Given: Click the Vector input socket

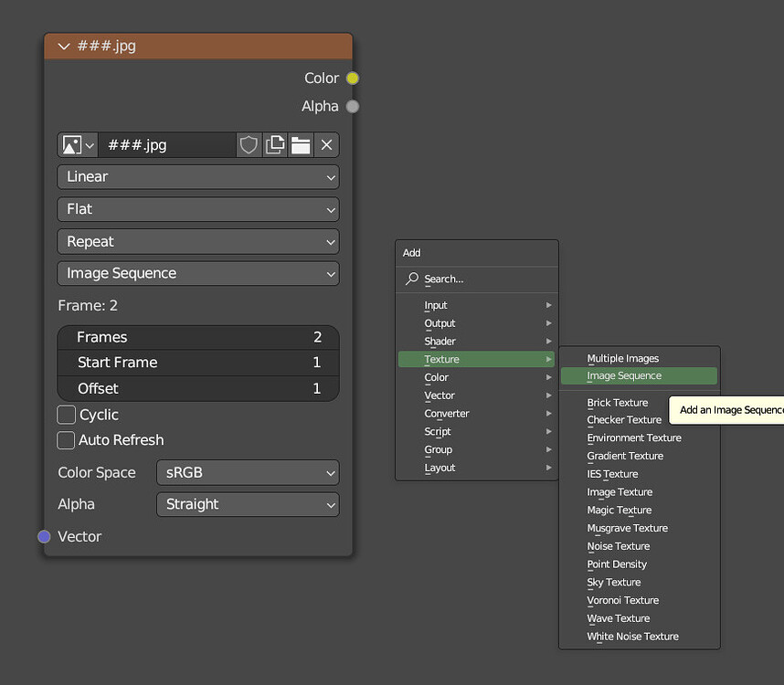Looking at the screenshot, I should pos(44,537).
